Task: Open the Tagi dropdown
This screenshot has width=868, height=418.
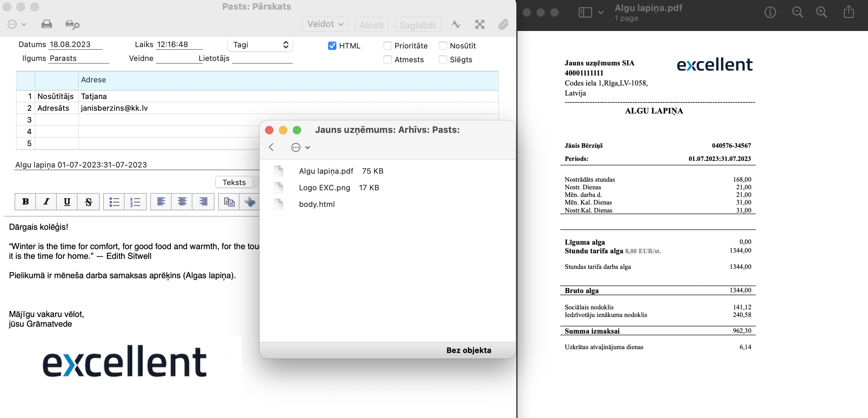Action: pyautogui.click(x=260, y=45)
